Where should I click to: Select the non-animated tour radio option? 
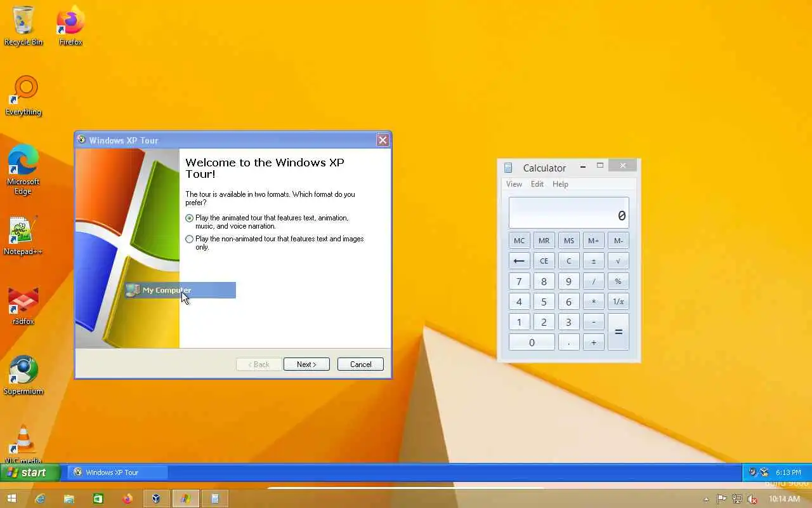[189, 239]
